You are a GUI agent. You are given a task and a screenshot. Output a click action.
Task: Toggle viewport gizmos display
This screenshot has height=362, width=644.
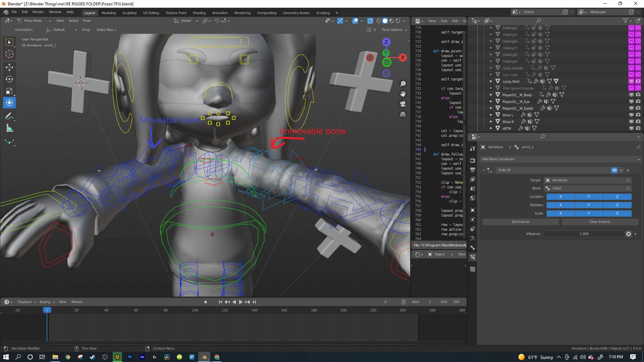pyautogui.click(x=340, y=21)
